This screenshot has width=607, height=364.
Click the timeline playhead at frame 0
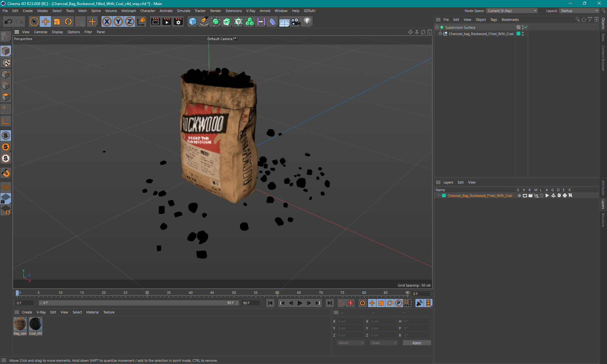tap(17, 293)
